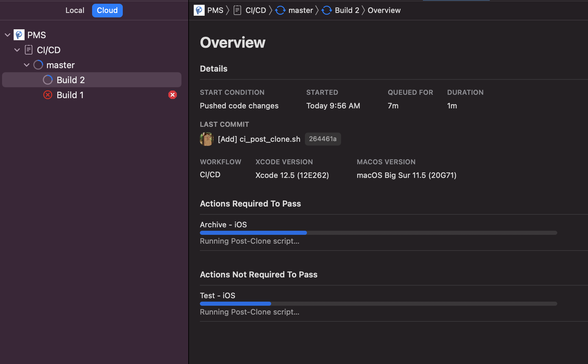Open the Archive - iOS action
Image resolution: width=588 pixels, height=364 pixels.
pyautogui.click(x=223, y=225)
